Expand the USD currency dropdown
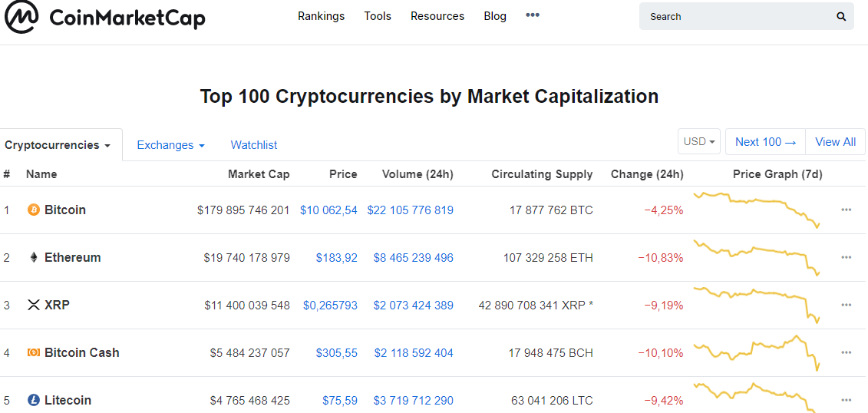Screen dimensions: 868x413 tap(698, 142)
